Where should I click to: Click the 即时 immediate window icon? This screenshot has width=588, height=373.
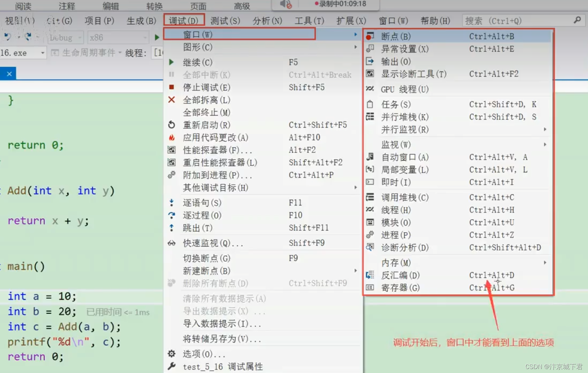point(370,182)
